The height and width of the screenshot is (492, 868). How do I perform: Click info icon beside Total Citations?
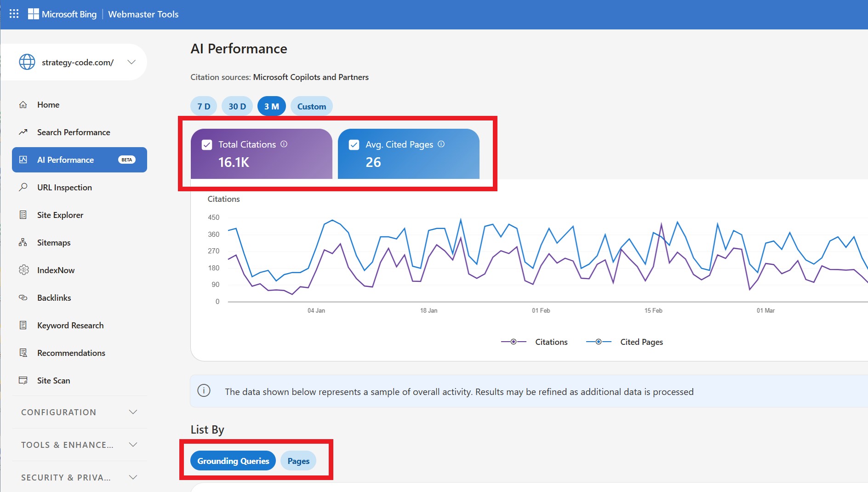click(x=284, y=144)
